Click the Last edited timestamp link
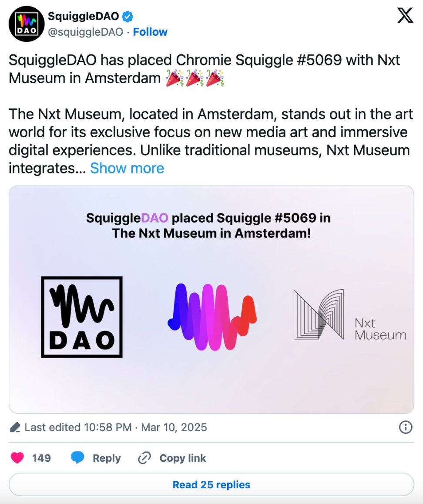Screen dimensions: 423x504 (x=116, y=427)
